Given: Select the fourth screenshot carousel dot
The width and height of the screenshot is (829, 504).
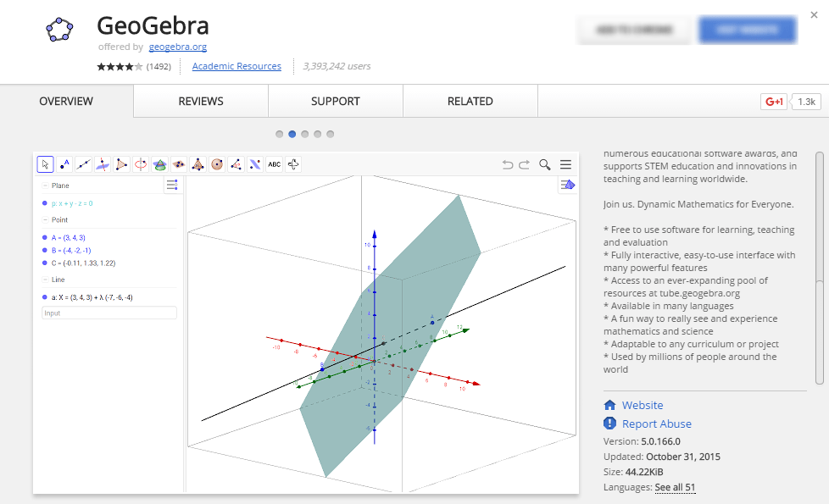Looking at the screenshot, I should point(317,134).
